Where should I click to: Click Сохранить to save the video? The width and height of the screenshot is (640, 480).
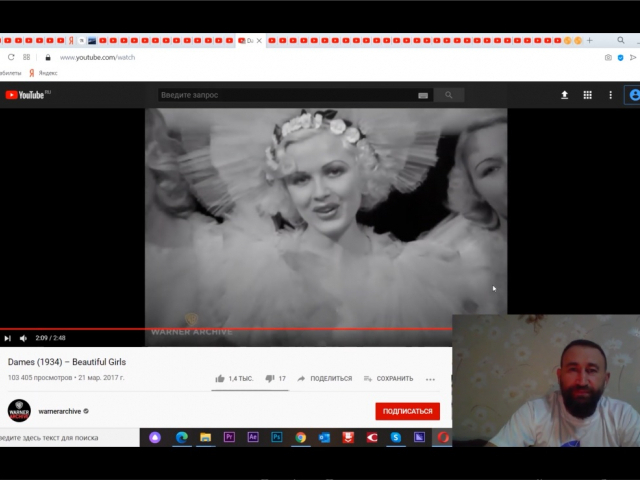[389, 379]
